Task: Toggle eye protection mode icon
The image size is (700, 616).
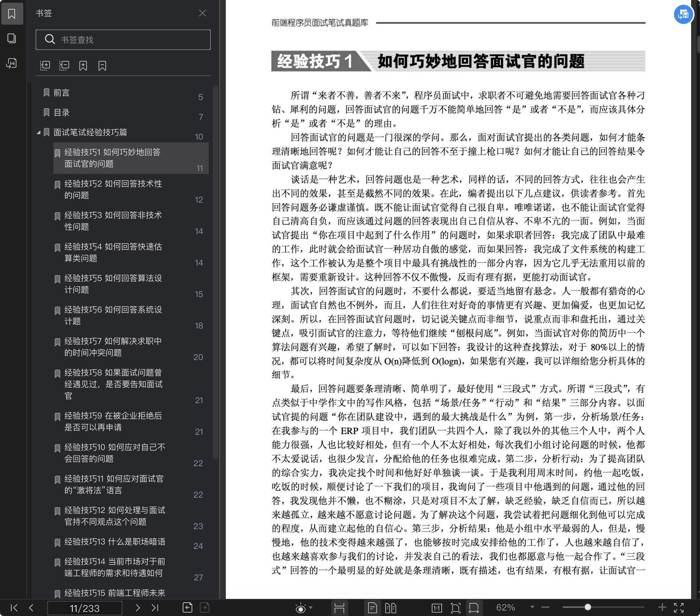Action: click(300, 608)
